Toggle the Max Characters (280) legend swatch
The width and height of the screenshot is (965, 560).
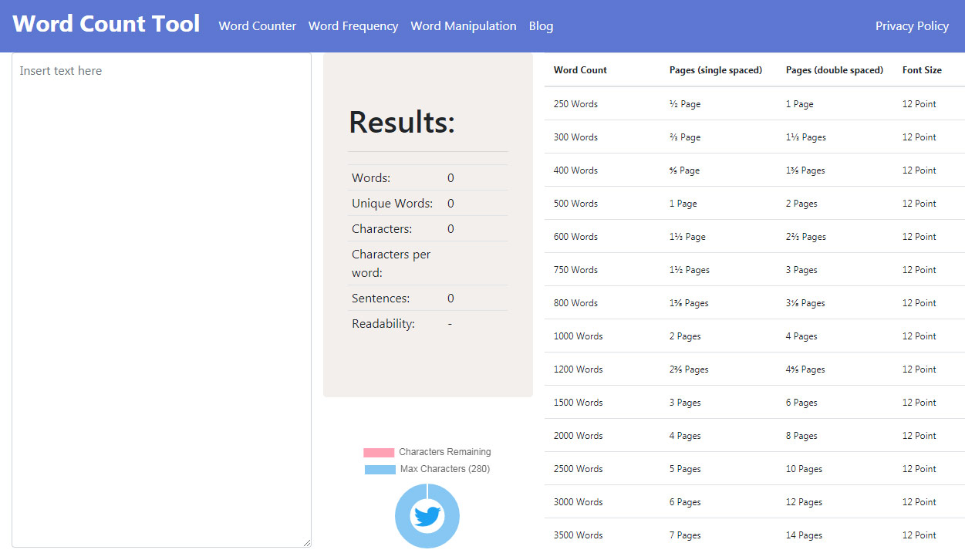pyautogui.click(x=380, y=470)
